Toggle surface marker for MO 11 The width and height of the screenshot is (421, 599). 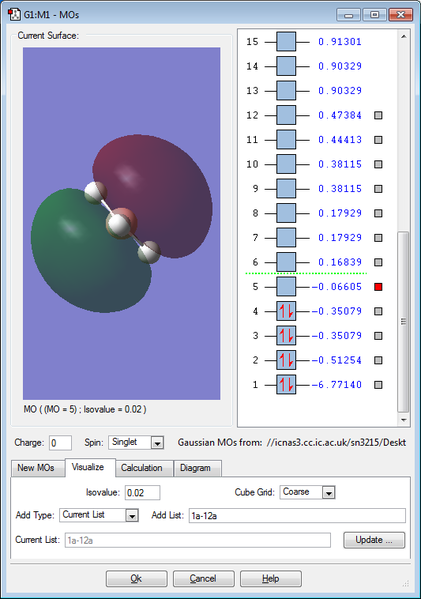pyautogui.click(x=378, y=139)
